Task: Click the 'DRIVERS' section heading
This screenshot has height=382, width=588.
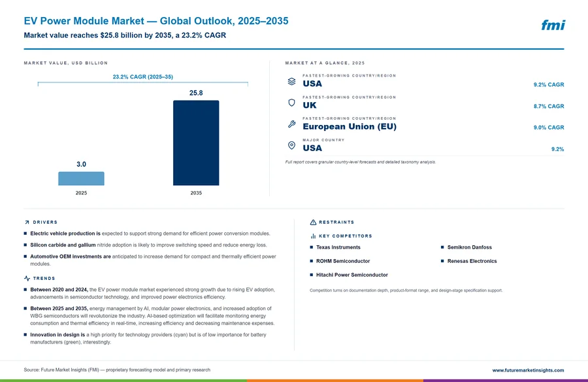Action: [x=45, y=222]
